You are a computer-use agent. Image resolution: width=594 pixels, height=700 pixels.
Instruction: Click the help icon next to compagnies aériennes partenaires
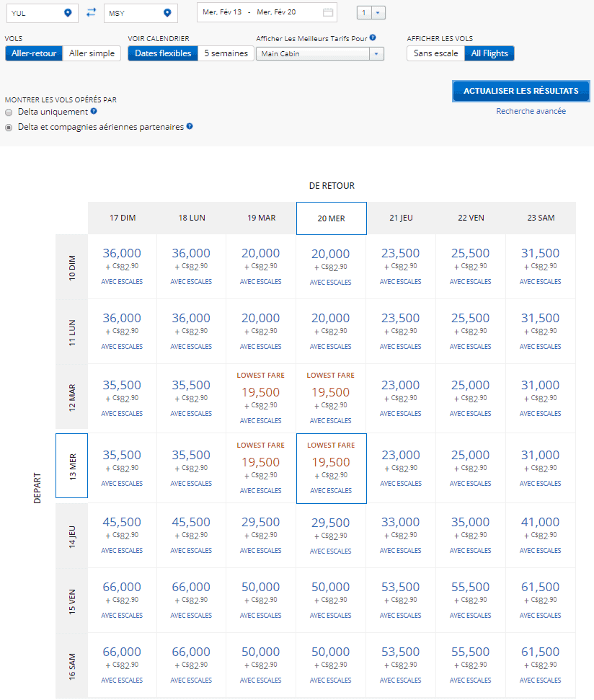point(190,126)
